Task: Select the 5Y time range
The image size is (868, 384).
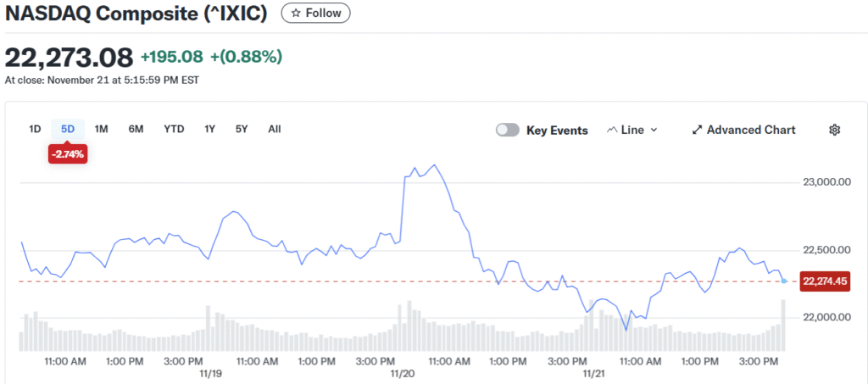Action: (x=242, y=129)
